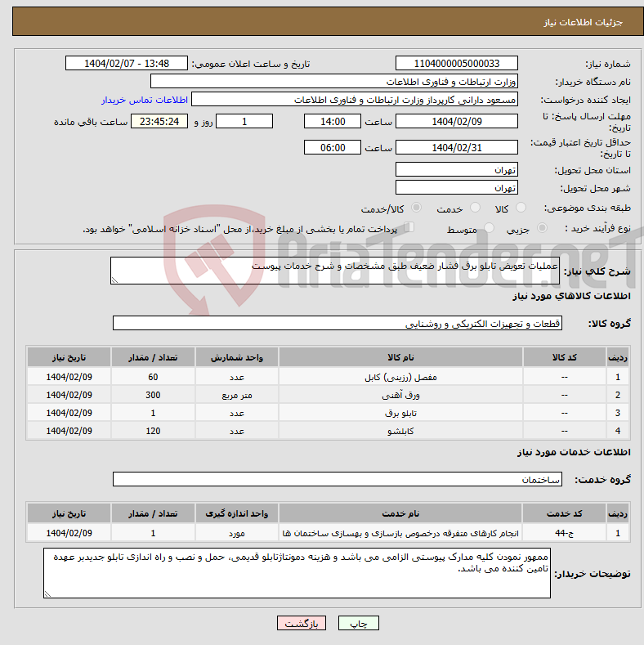Click the مفصل (رزینی) کابل row cell
Screen dimensions: 644x645
pyautogui.click(x=400, y=377)
